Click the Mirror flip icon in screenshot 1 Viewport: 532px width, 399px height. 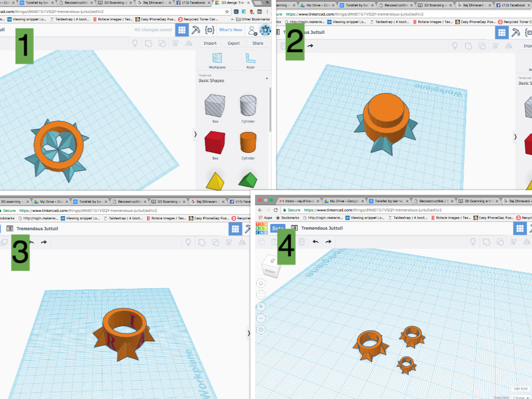click(x=189, y=44)
